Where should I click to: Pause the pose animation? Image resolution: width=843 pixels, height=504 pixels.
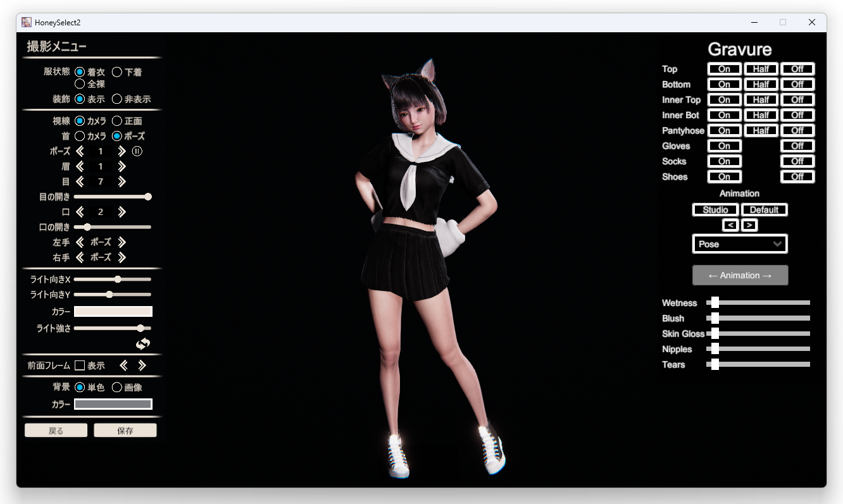[137, 151]
